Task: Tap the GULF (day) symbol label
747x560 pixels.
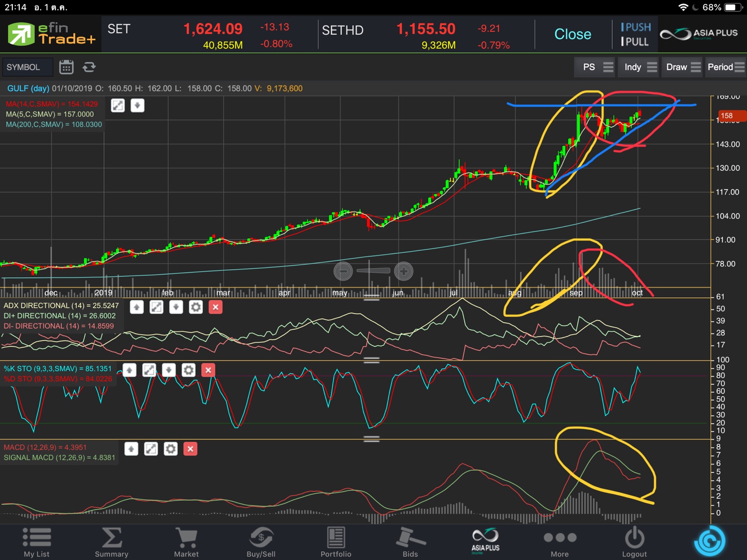Action: 28,88
